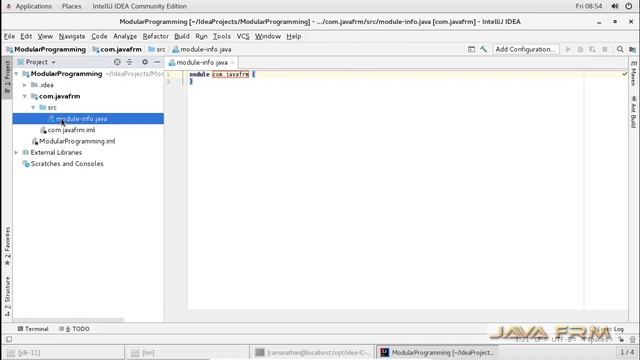
Task: Switch to the jdk-11 taskbar window
Action: (63, 353)
